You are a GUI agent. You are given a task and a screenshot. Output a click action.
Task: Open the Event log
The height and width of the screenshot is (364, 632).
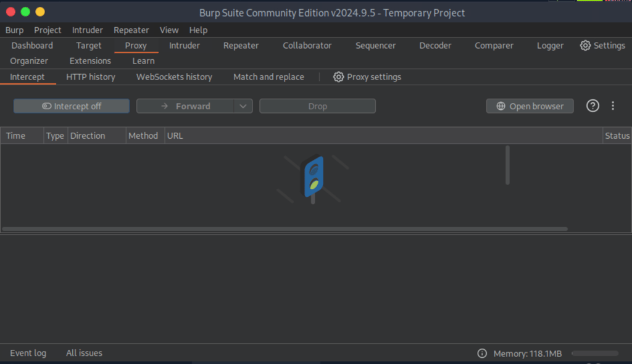coord(28,354)
